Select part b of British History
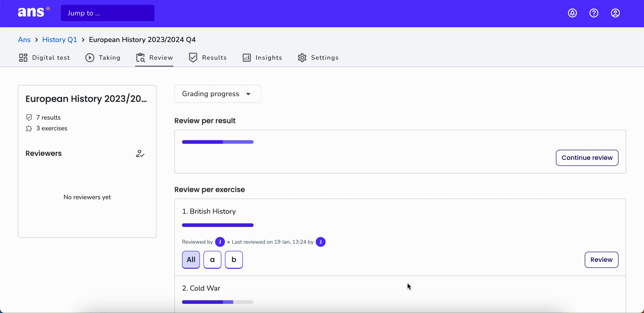This screenshot has width=644, height=313. pyautogui.click(x=234, y=260)
